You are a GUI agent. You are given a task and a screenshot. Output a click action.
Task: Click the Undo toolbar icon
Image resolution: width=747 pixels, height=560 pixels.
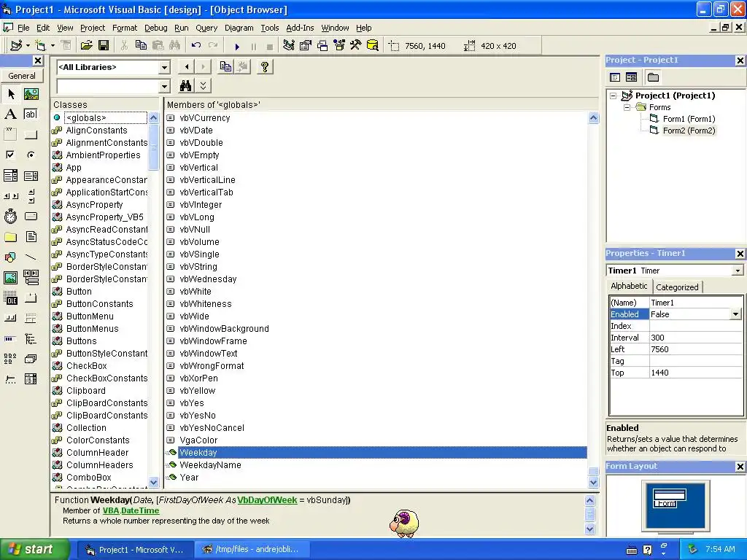point(196,46)
